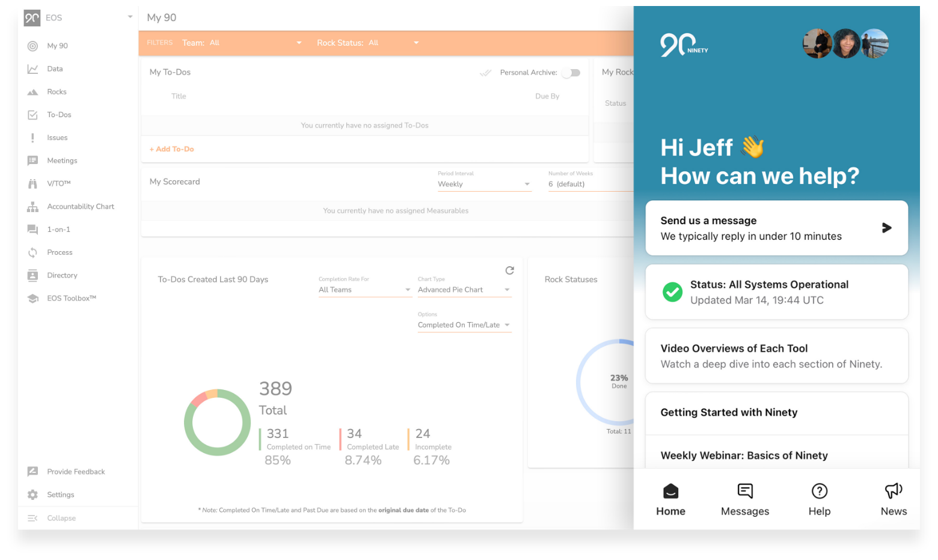Click the Ninety logo in the sidebar header
The width and height of the screenshot is (938, 560).
point(32,18)
